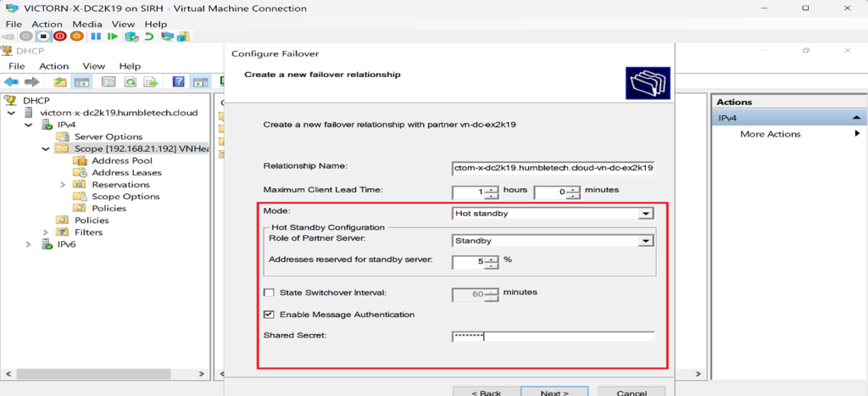Open the Mode dropdown showing Hot standby

coord(646,214)
